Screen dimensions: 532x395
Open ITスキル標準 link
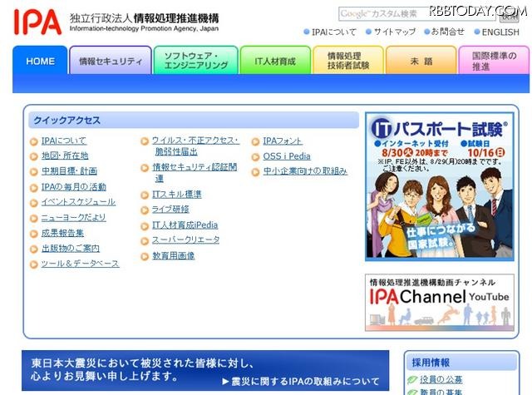[177, 194]
